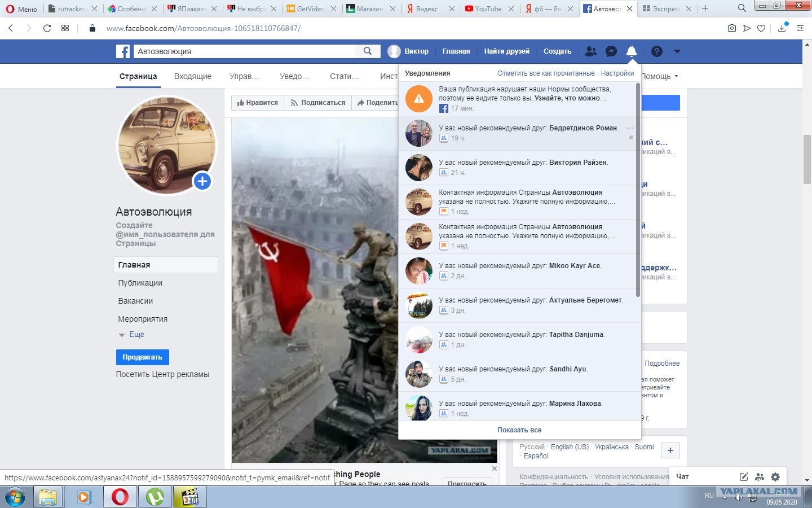
Task: Click the Продвигать button
Action: [x=142, y=357]
